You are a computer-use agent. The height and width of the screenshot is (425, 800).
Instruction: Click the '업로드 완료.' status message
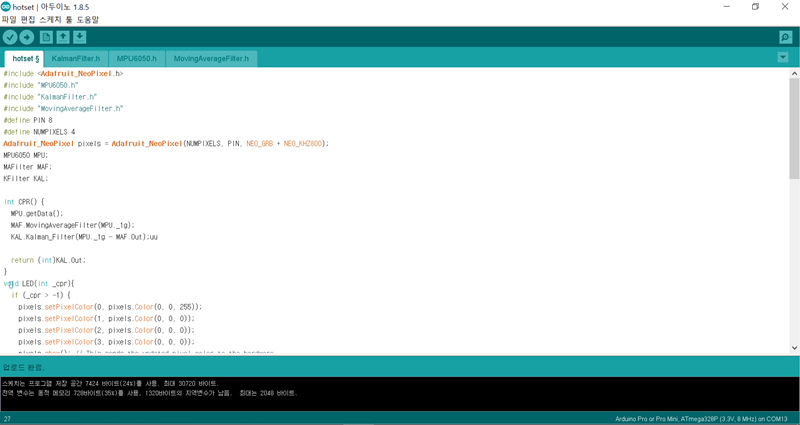click(x=23, y=367)
